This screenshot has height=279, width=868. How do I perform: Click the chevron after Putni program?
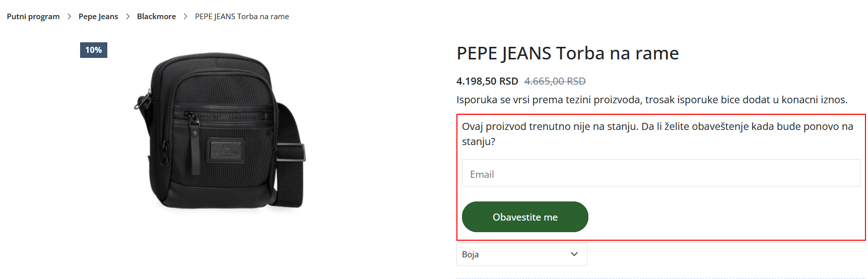[x=69, y=17]
